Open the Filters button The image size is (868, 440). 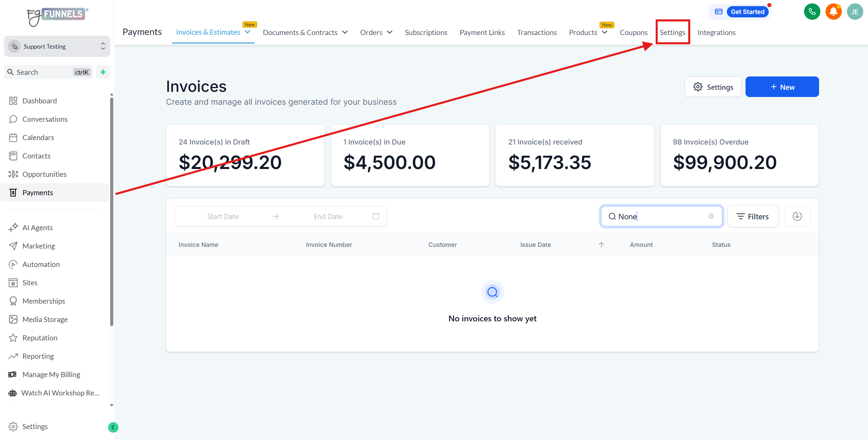[753, 216]
